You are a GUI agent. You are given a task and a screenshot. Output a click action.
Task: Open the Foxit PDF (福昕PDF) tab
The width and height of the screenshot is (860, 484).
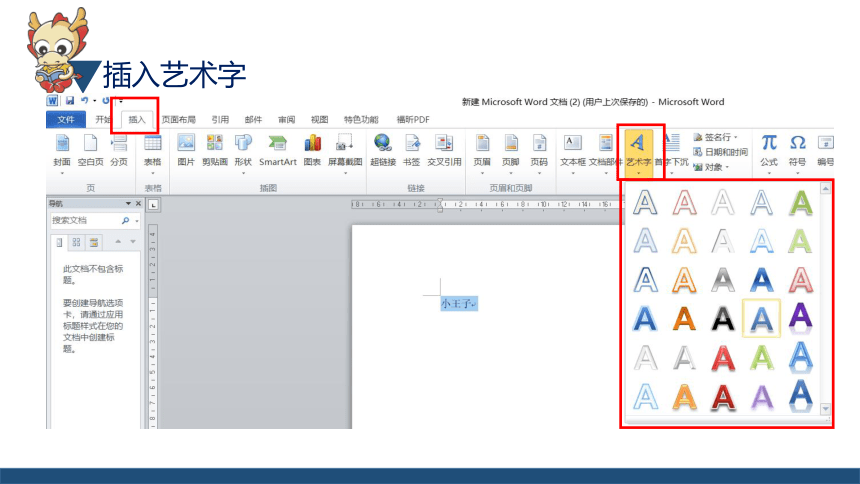pyautogui.click(x=413, y=120)
